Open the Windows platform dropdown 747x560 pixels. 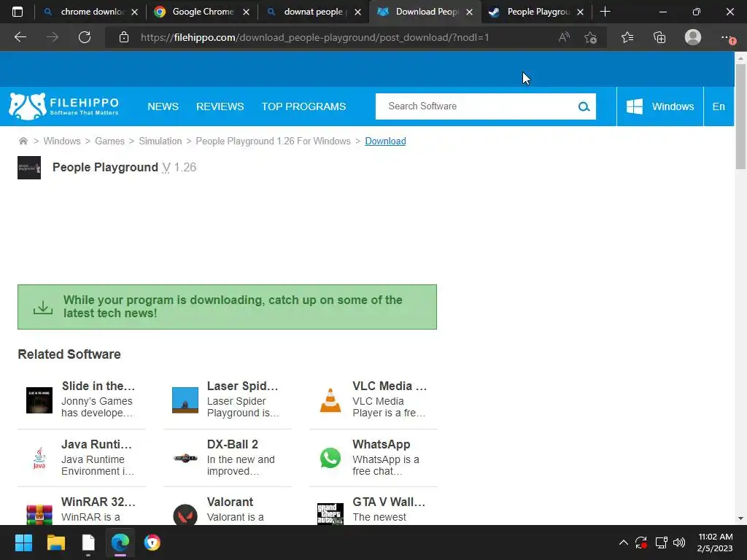coord(659,106)
